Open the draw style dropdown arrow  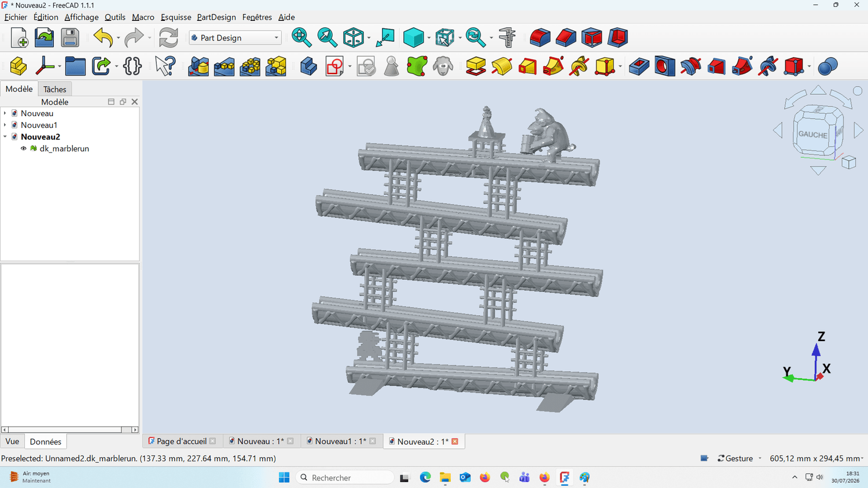pos(429,38)
